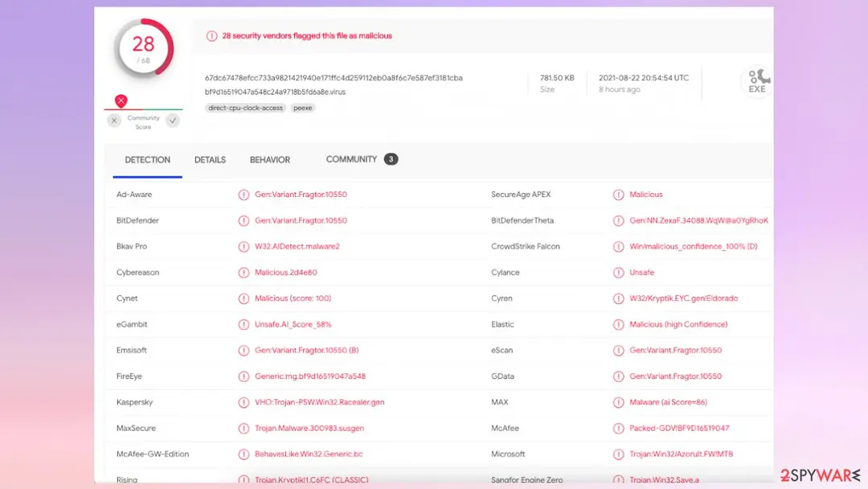
Task: Click the warning icon in the GData row
Action: pos(618,376)
